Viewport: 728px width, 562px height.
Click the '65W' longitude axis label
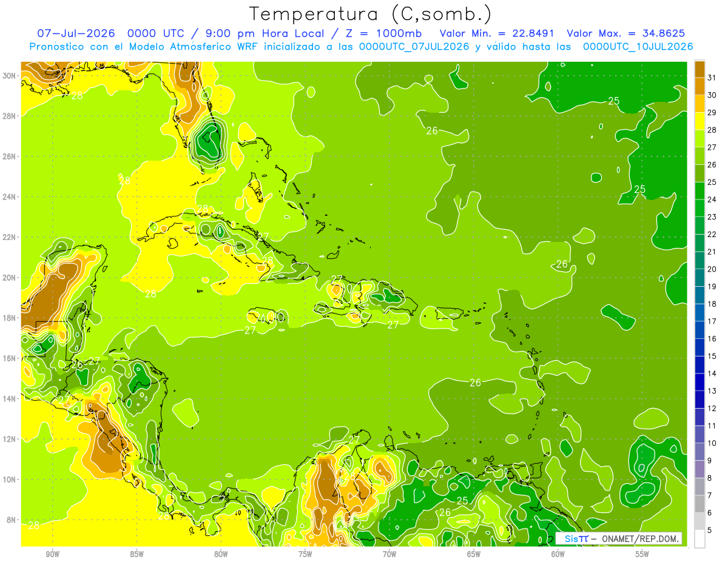point(474,554)
